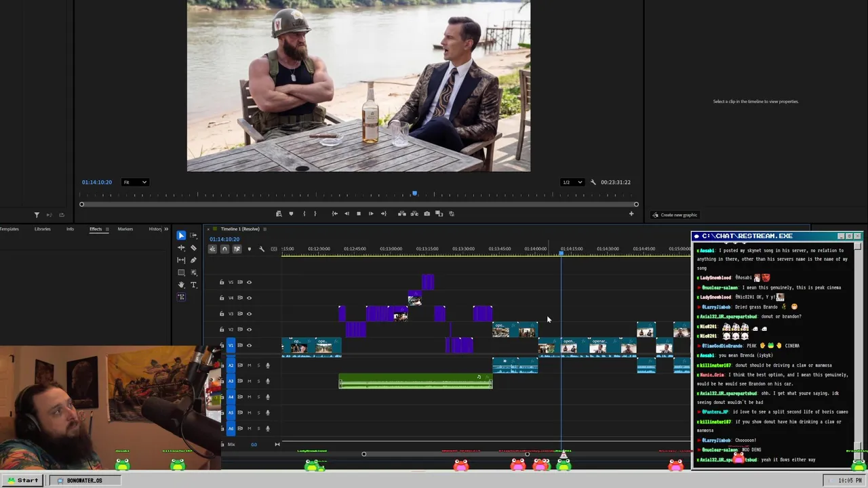Switch to the Effects tab

coord(96,229)
